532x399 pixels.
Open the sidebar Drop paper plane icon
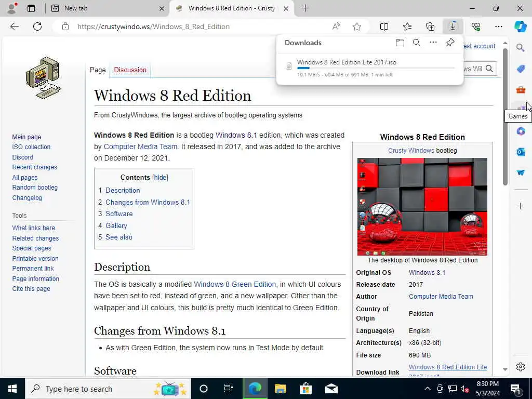tap(521, 172)
